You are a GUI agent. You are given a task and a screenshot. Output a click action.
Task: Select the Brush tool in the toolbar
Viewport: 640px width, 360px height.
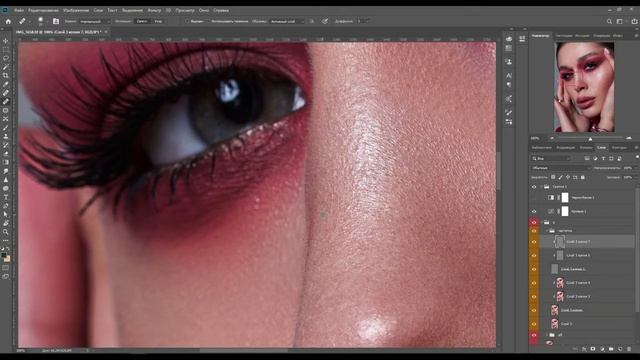6,128
